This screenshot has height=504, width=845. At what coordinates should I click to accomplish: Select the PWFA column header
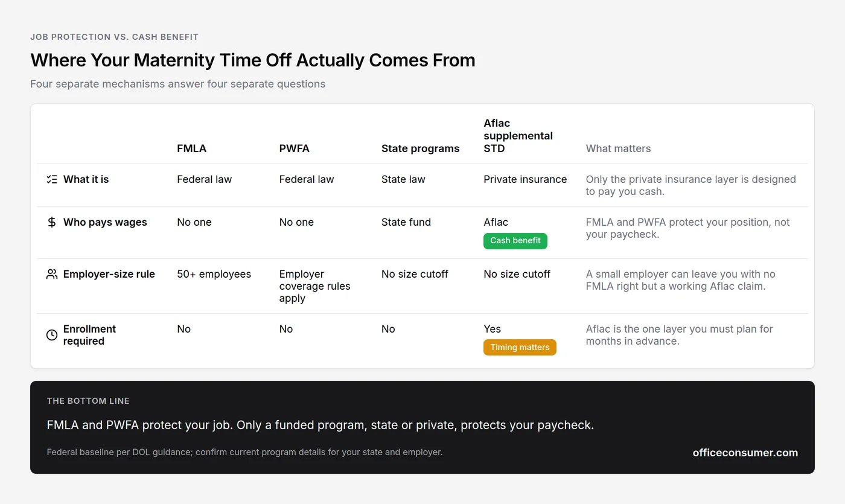pos(295,148)
